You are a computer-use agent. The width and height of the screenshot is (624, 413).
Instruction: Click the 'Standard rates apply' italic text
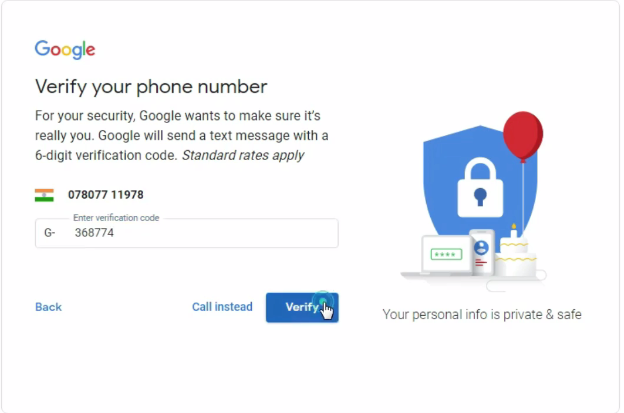pyautogui.click(x=243, y=155)
